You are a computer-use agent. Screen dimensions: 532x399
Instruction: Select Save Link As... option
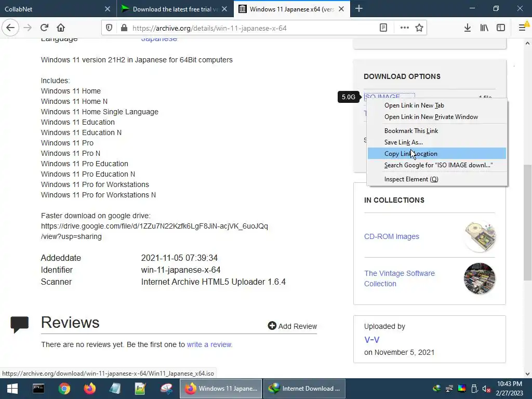pyautogui.click(x=437, y=142)
